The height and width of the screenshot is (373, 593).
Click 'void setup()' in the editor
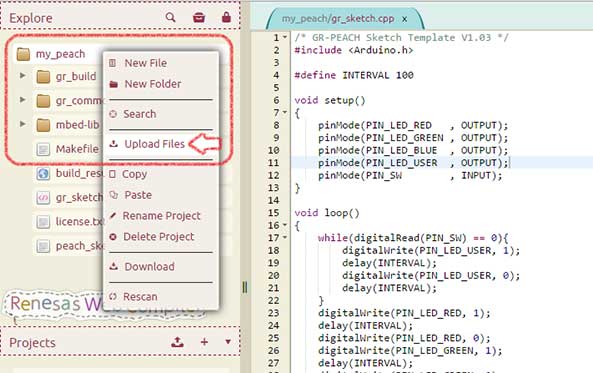coord(330,100)
